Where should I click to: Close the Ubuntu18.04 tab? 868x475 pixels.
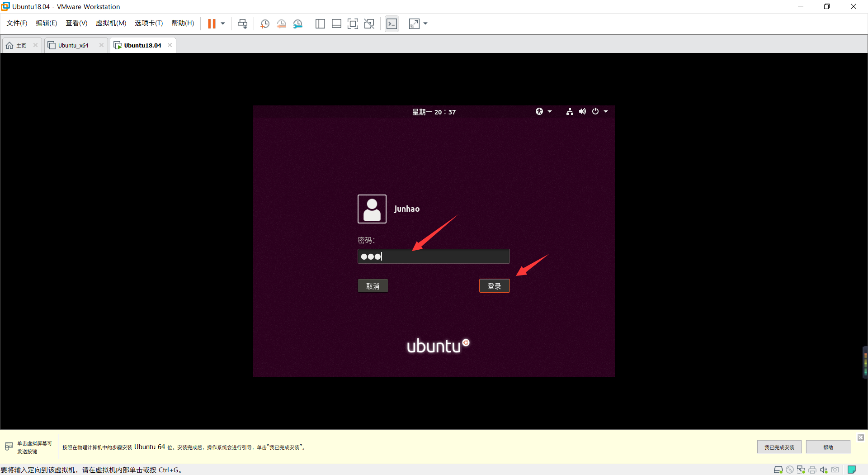tap(170, 45)
